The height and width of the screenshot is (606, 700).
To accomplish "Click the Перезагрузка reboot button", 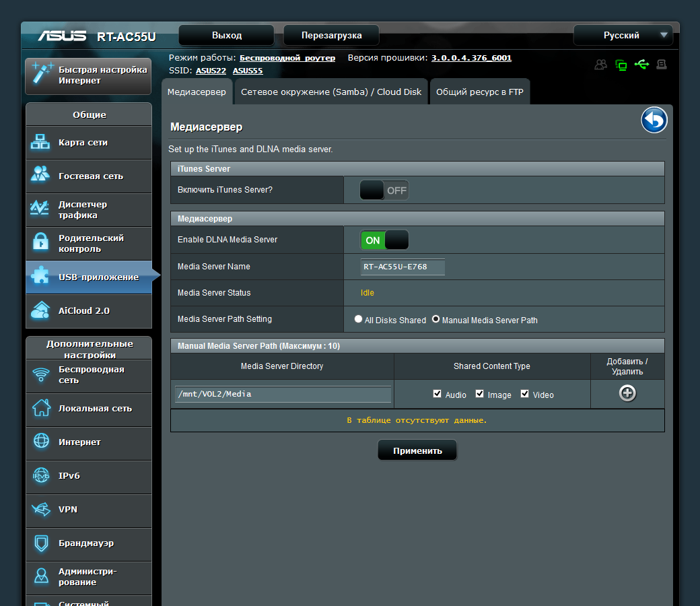I will [x=331, y=36].
